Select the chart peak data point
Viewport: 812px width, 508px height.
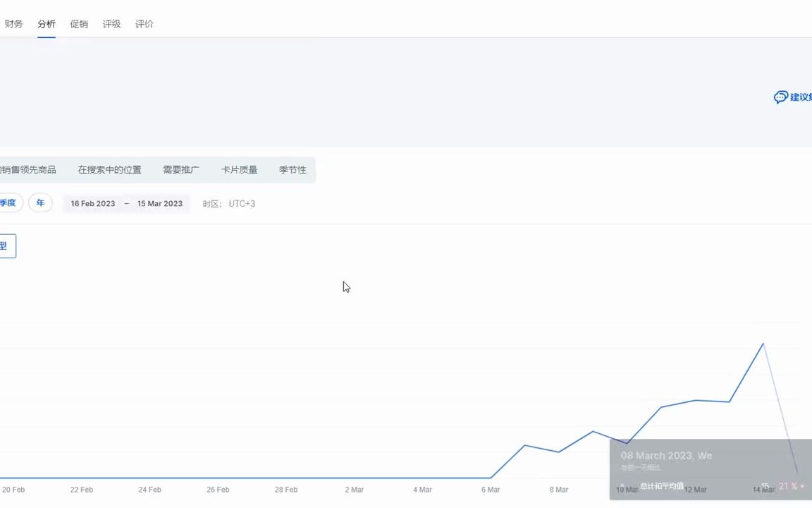[763, 345]
